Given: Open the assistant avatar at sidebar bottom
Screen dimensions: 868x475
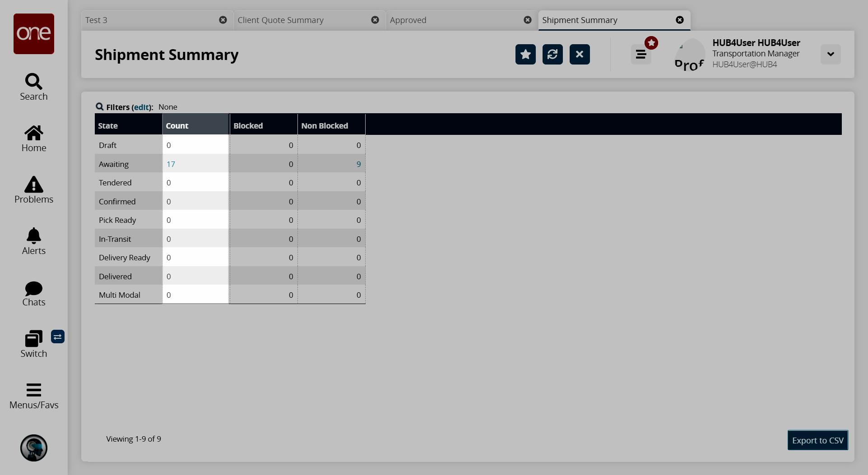Looking at the screenshot, I should (x=34, y=448).
